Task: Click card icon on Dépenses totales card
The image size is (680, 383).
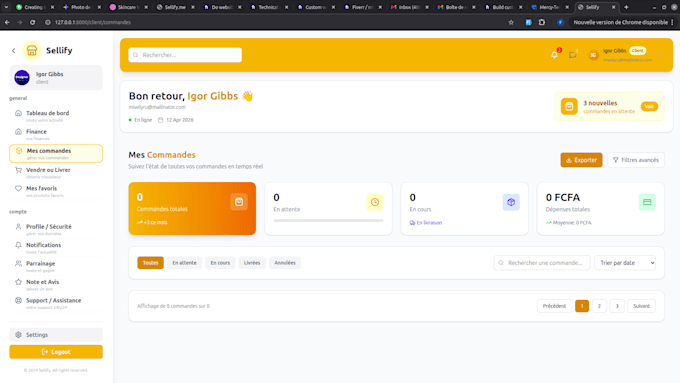Action: click(x=647, y=202)
